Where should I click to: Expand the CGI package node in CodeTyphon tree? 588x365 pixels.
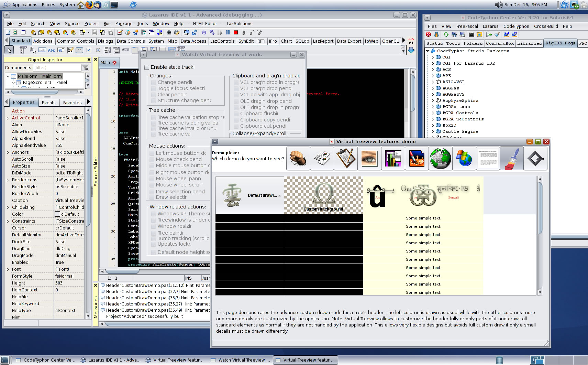pos(433,57)
